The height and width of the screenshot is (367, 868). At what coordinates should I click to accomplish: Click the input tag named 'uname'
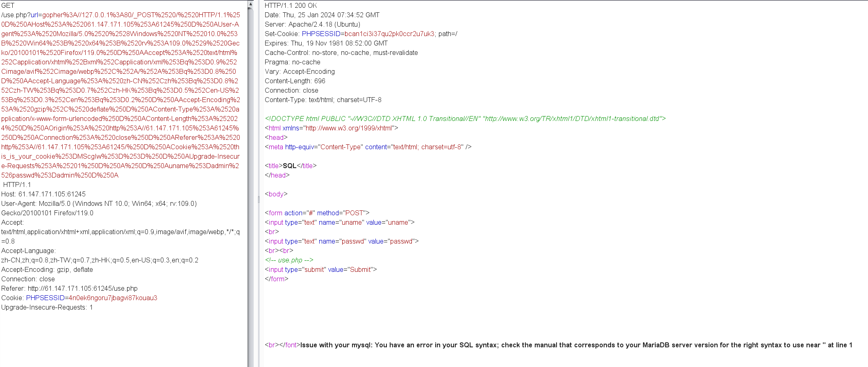coord(340,222)
